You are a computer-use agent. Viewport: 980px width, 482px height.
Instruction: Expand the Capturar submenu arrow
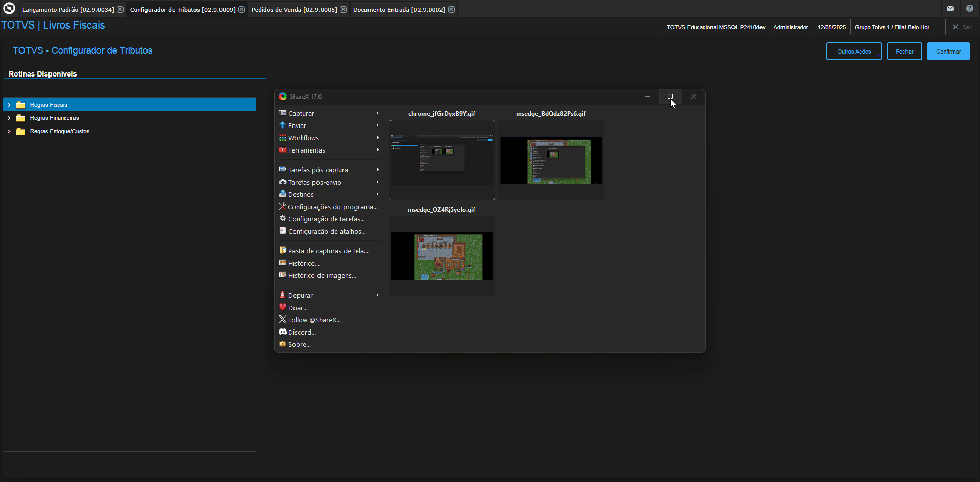coord(378,113)
